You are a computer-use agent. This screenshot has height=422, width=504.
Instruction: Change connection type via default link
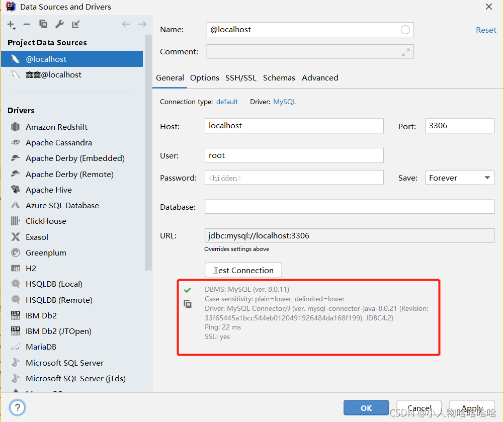[227, 102]
